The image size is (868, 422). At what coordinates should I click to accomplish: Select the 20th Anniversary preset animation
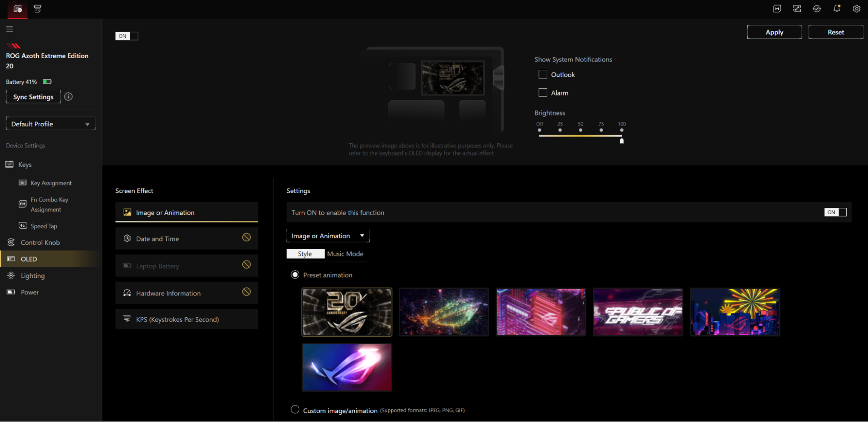click(x=347, y=312)
